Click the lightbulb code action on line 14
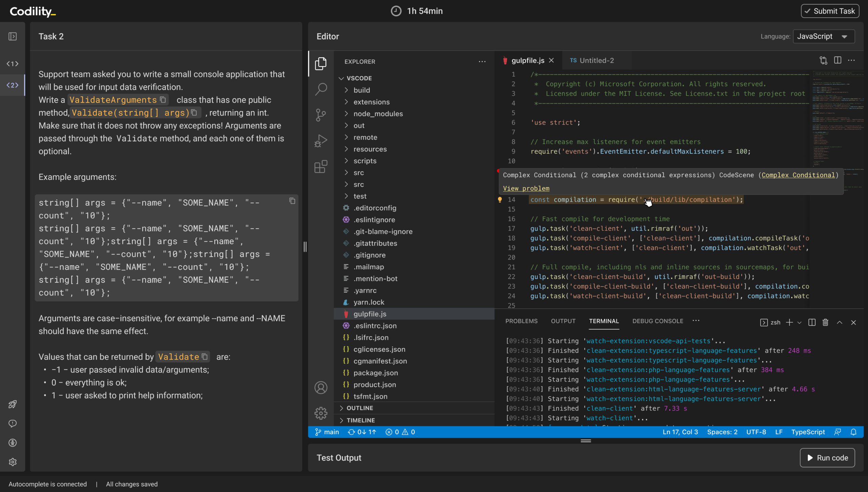868x492 pixels. [500, 200]
